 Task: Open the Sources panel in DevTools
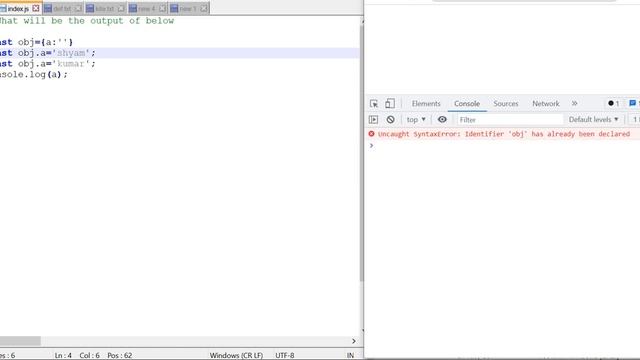(x=506, y=104)
